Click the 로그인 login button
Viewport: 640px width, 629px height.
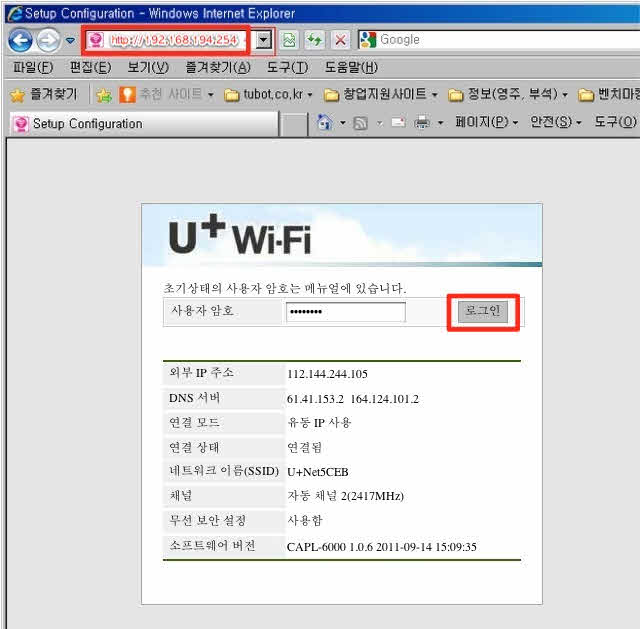pos(483,312)
